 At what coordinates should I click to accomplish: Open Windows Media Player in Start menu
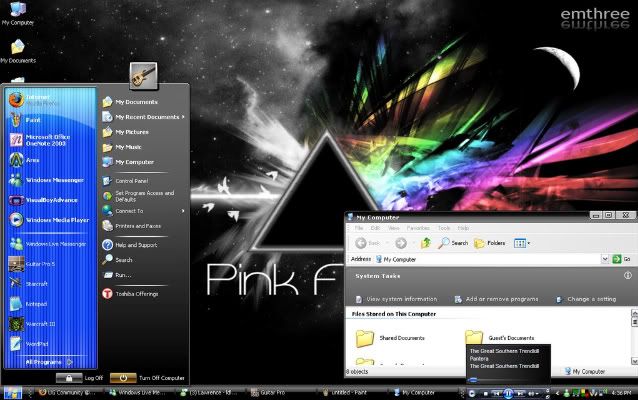(51, 220)
